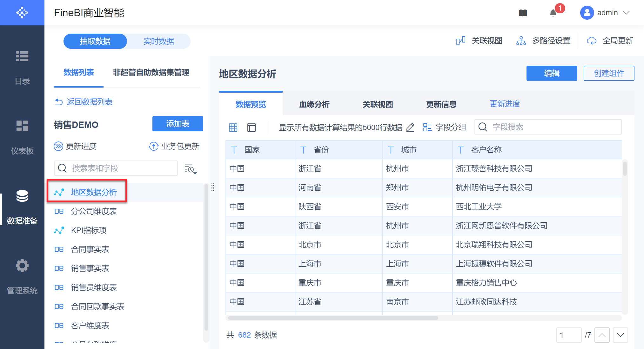The image size is (644, 349).
Task: Switch to grid table view icon
Action: pyautogui.click(x=233, y=128)
